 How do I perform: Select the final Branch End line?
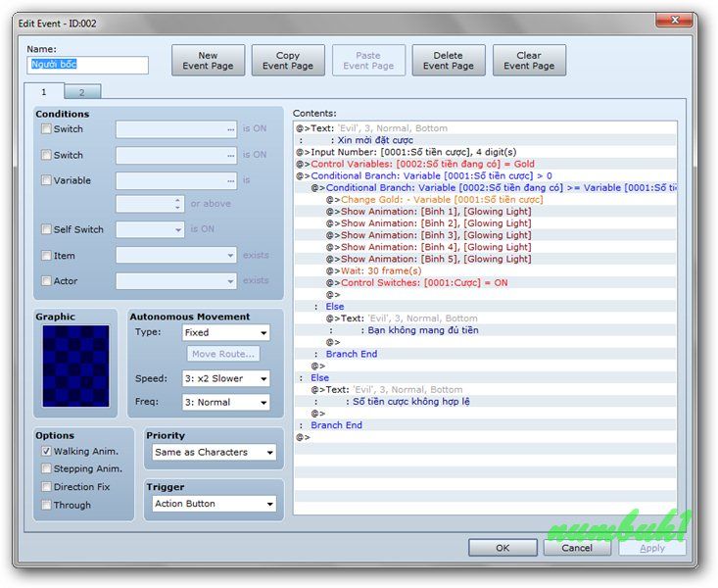tap(485, 425)
